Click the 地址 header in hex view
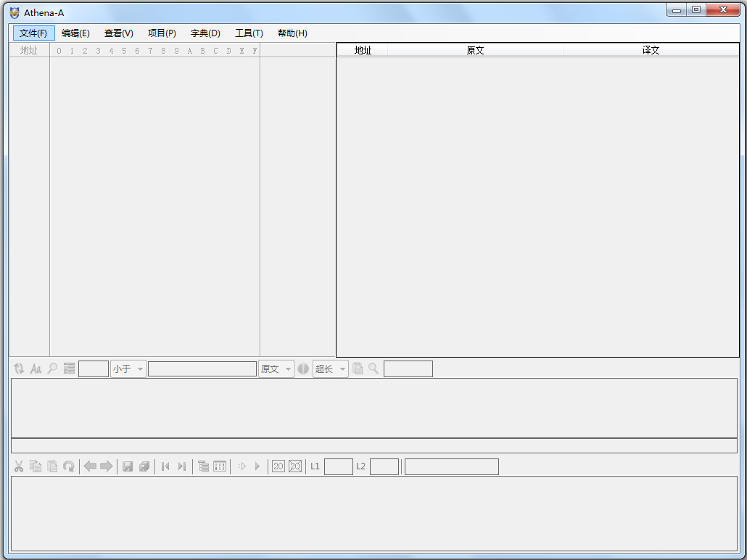The width and height of the screenshot is (747, 560). coord(29,50)
